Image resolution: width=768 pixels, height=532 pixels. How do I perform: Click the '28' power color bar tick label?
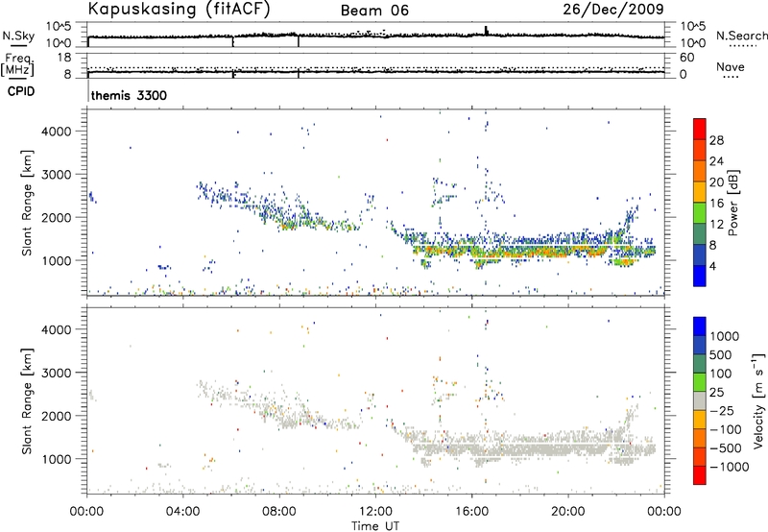click(716, 140)
